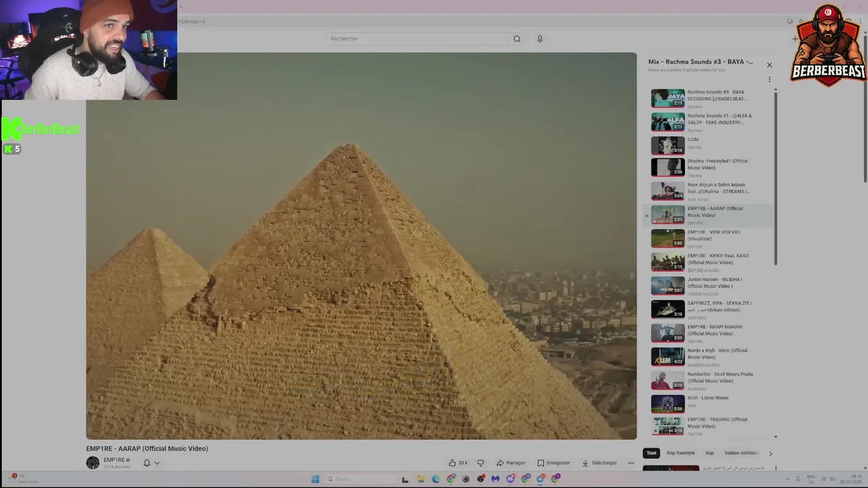Open the notification bell dropdown for EMP1RE
This screenshot has height=488, width=868.
tap(151, 463)
